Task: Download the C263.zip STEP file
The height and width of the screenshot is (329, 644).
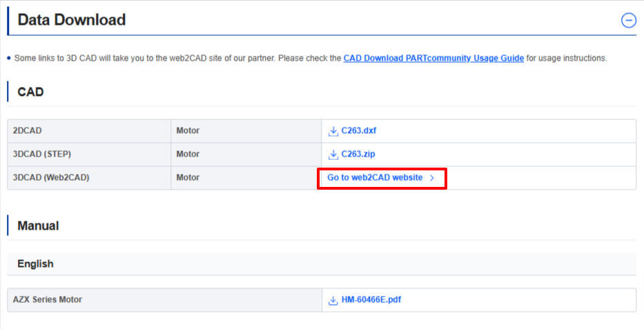Action: point(358,154)
